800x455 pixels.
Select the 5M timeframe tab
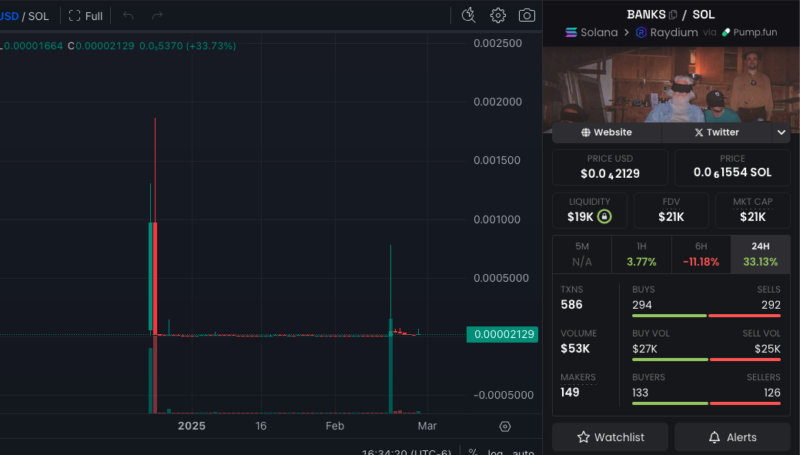(x=582, y=254)
